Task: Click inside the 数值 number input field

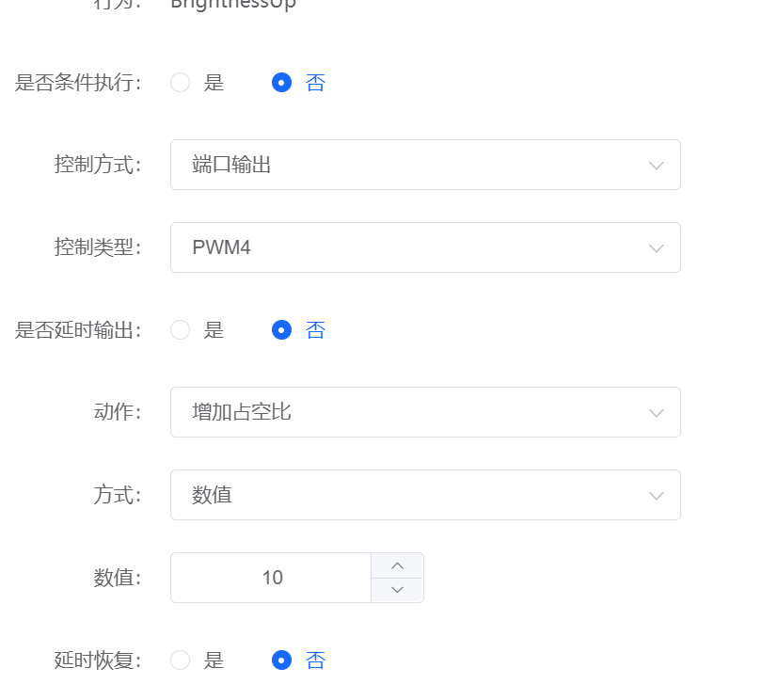Action: click(x=270, y=577)
